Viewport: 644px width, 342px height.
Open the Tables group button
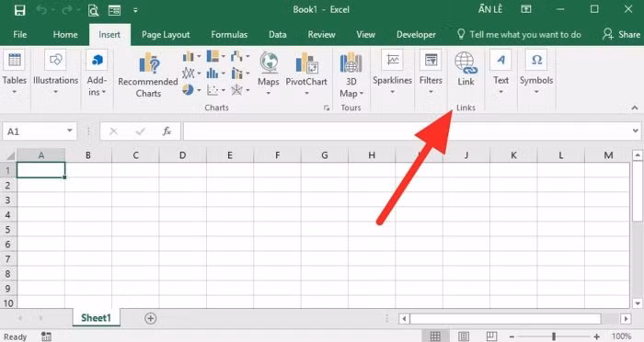15,73
